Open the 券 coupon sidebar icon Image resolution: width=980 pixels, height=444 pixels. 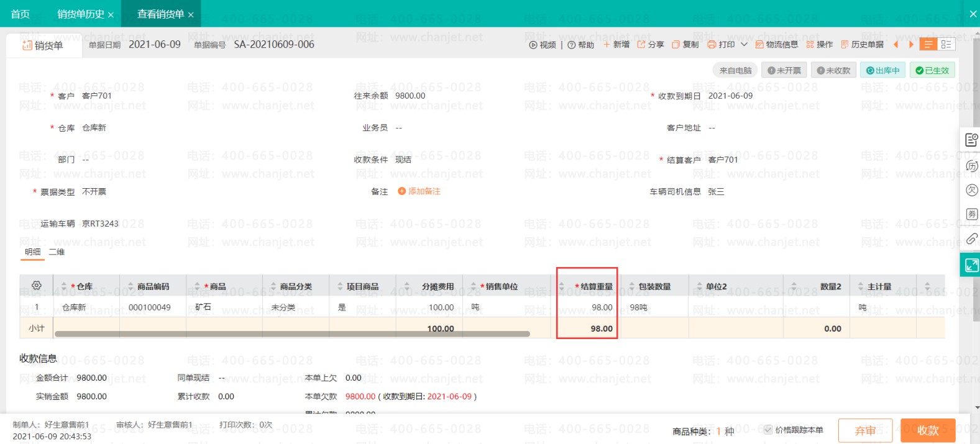971,214
